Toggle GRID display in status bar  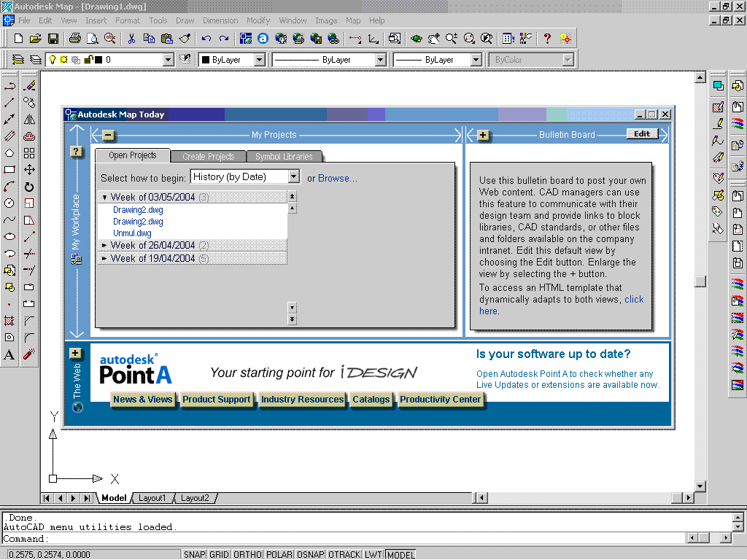219,555
